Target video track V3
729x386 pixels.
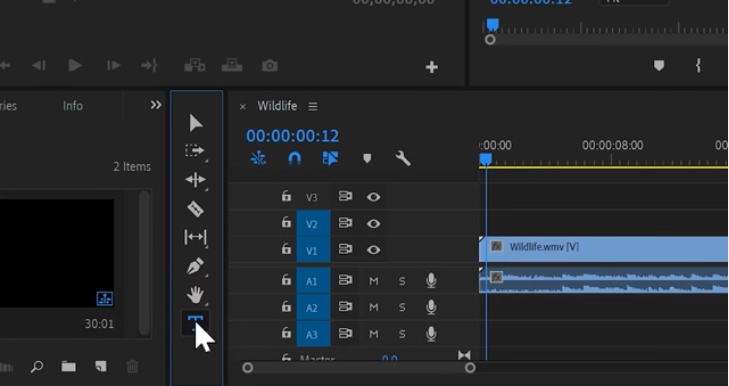pos(311,198)
